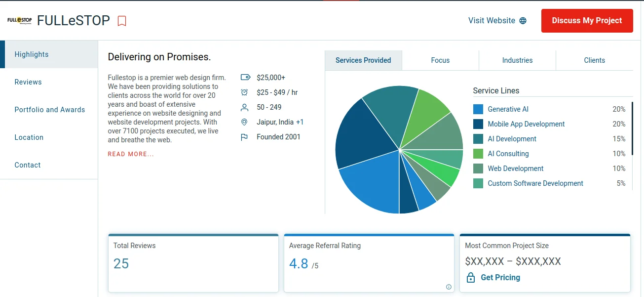The height and width of the screenshot is (297, 644).
Task: Click the Service Lines list scrollbar
Action: [x=632, y=128]
